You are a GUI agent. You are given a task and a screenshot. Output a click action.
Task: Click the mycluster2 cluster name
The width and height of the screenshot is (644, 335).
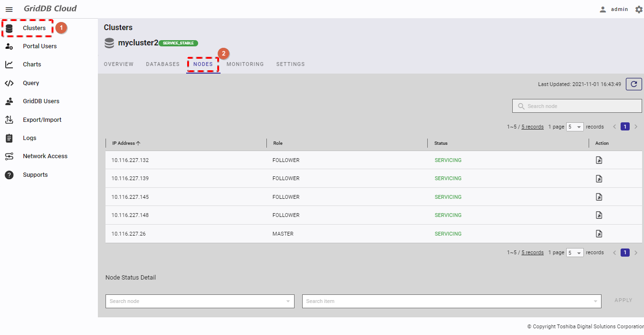[138, 43]
